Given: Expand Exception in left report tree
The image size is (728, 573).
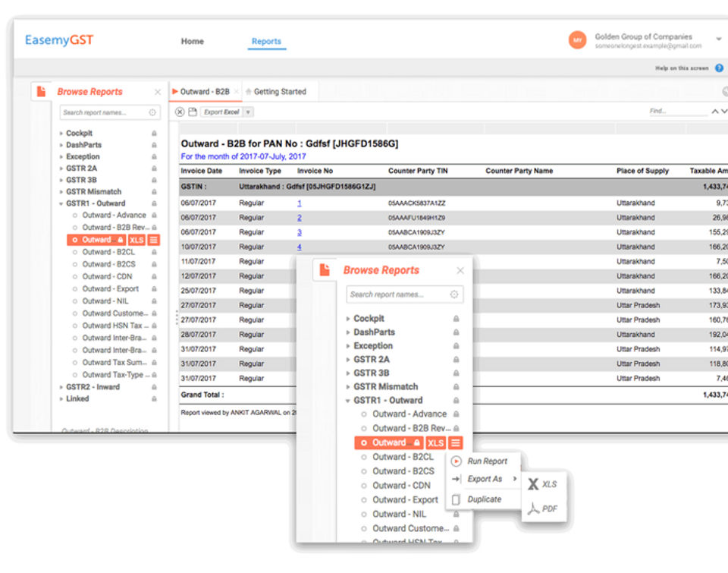Looking at the screenshot, I should pos(61,156).
